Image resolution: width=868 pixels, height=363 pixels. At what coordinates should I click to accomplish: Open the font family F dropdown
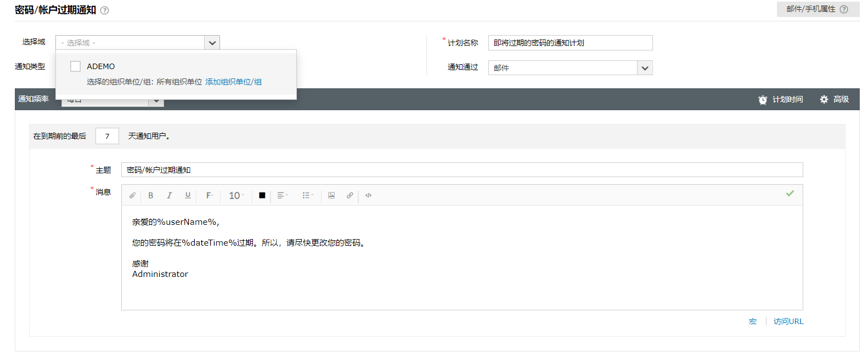coord(210,196)
